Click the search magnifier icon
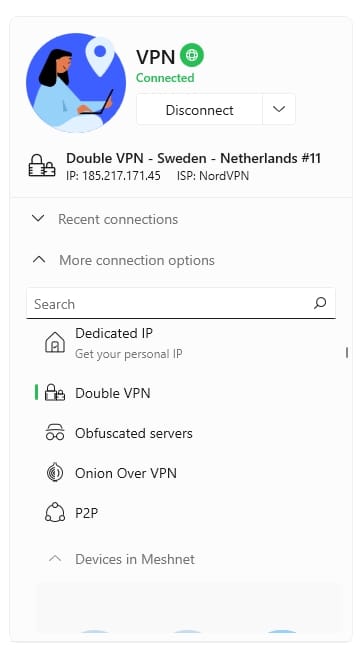This screenshot has width=363, height=656. (320, 303)
